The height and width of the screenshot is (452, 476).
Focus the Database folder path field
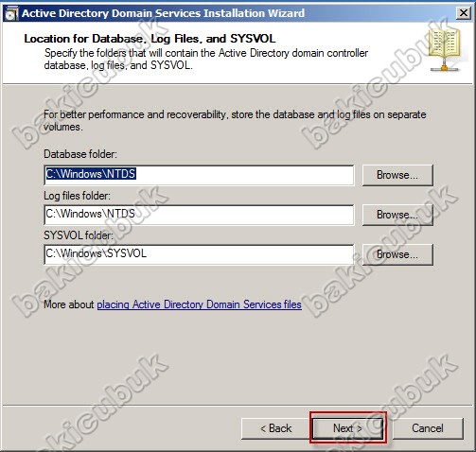pyautogui.click(x=199, y=175)
